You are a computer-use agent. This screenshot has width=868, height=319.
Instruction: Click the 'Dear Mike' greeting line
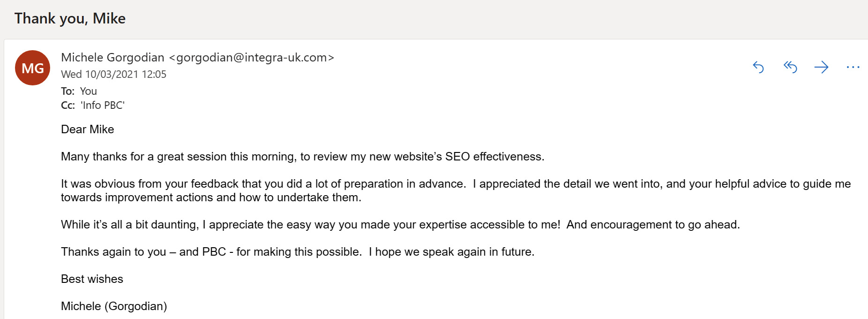88,129
